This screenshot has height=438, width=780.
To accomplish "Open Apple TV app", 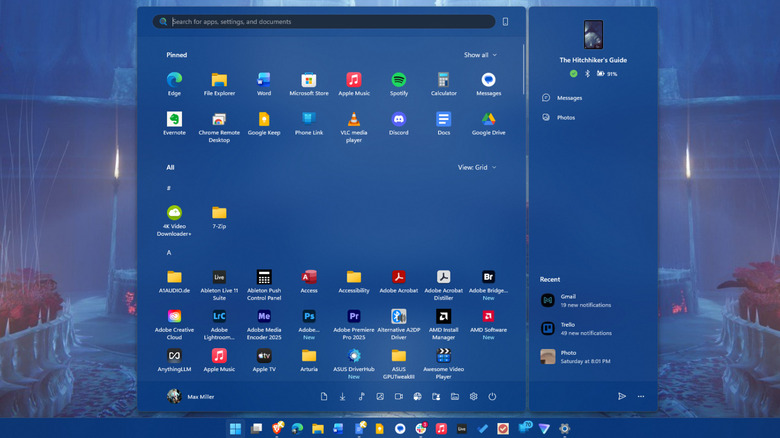I will 264,360.
